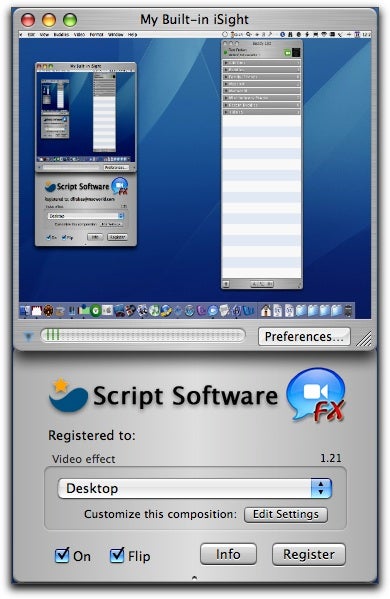This screenshot has height=599, width=390.
Task: Open the Preferences... dialog
Action: (304, 337)
